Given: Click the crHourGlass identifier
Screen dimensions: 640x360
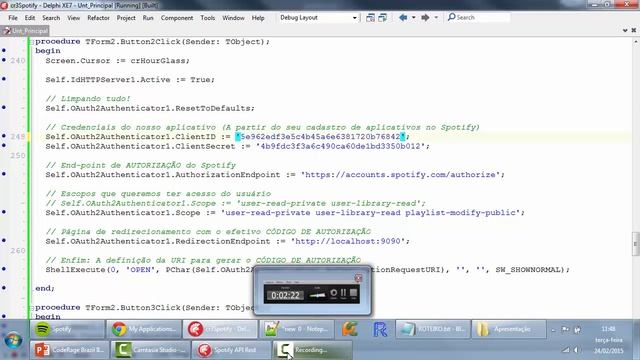Looking at the screenshot, I should tap(158, 61).
